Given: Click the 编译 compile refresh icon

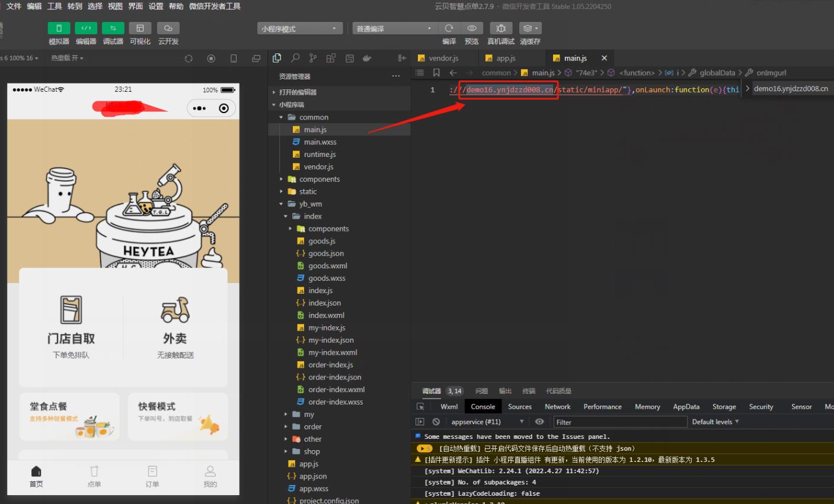Looking at the screenshot, I should click(x=449, y=28).
